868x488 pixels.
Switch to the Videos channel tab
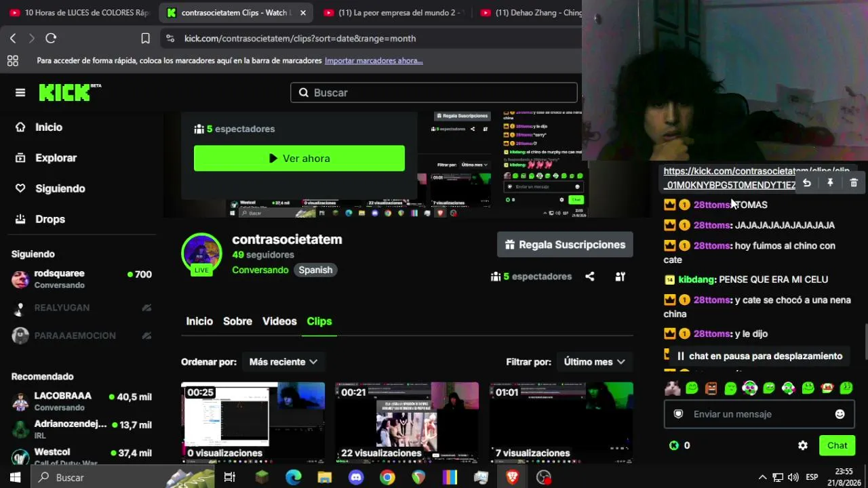[279, 321]
